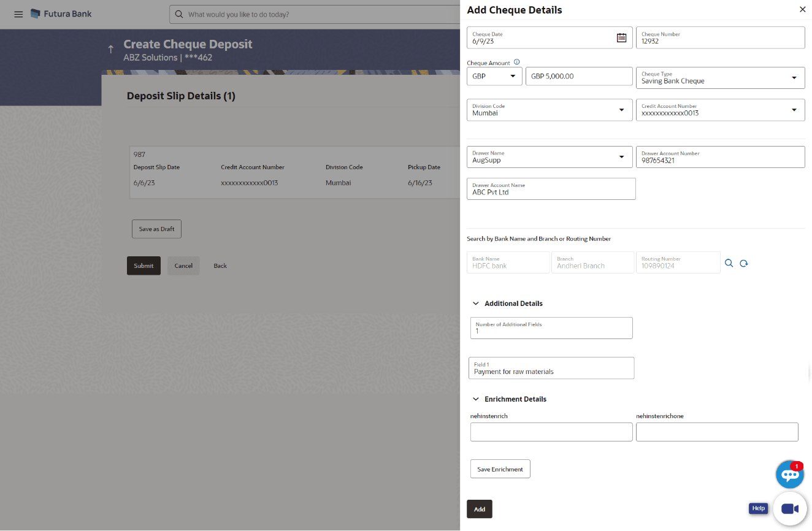
Task: Select the Drawer Name dropdown
Action: [x=549, y=157]
